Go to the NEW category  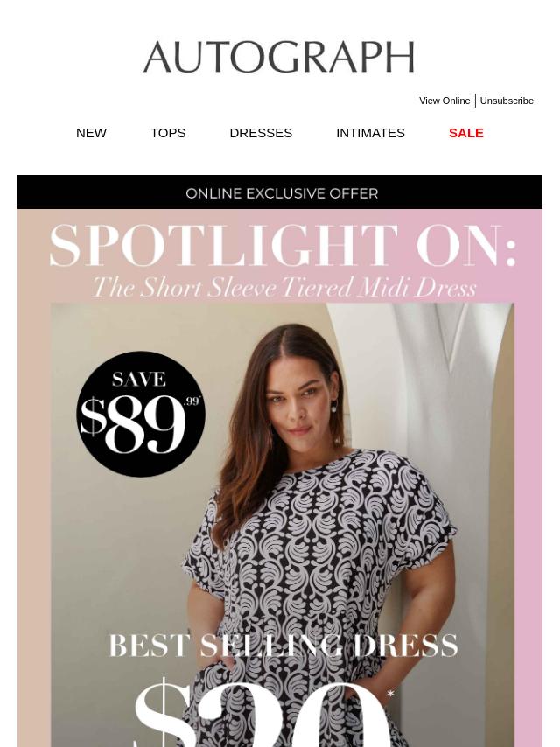pyautogui.click(x=91, y=133)
